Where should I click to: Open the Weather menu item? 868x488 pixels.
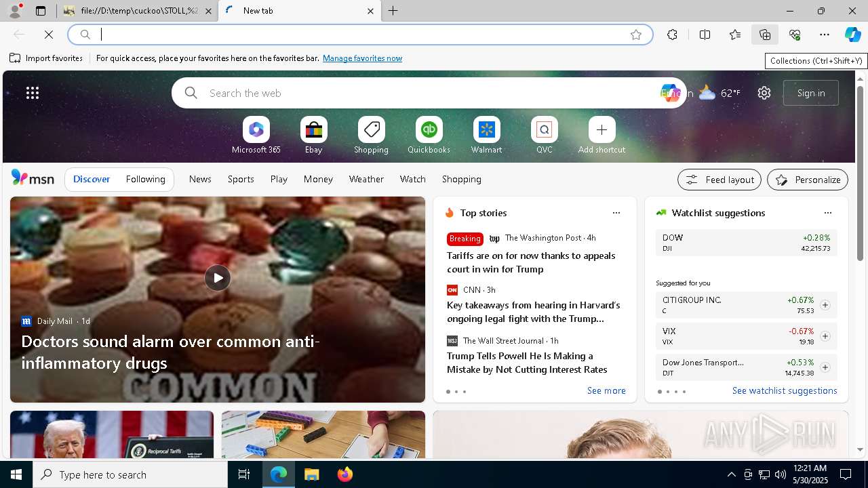click(366, 179)
